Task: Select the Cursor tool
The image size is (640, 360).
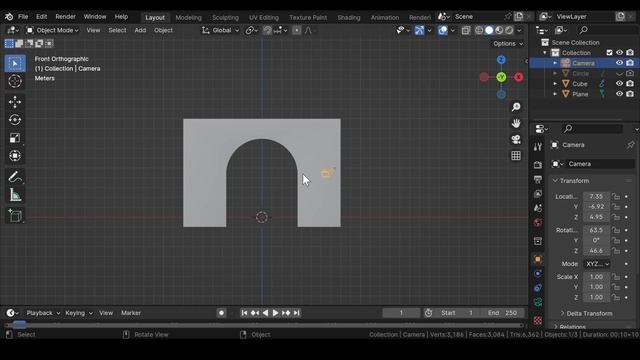Action: [x=15, y=81]
